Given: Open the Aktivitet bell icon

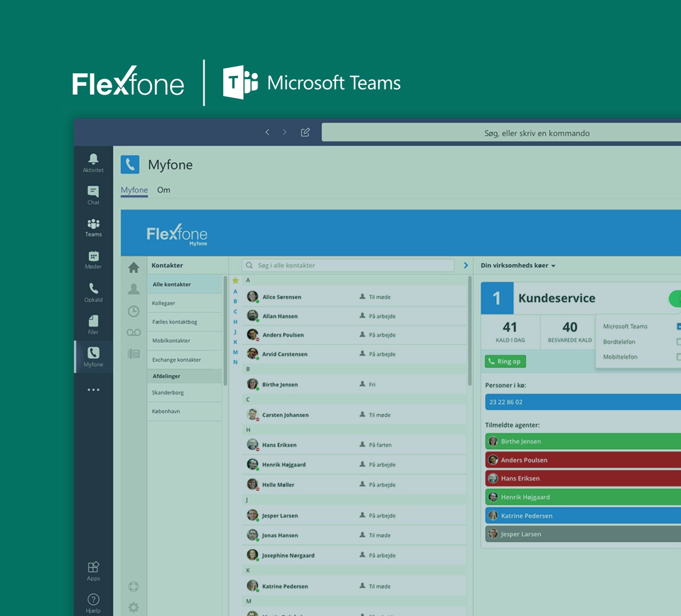Looking at the screenshot, I should [x=94, y=162].
